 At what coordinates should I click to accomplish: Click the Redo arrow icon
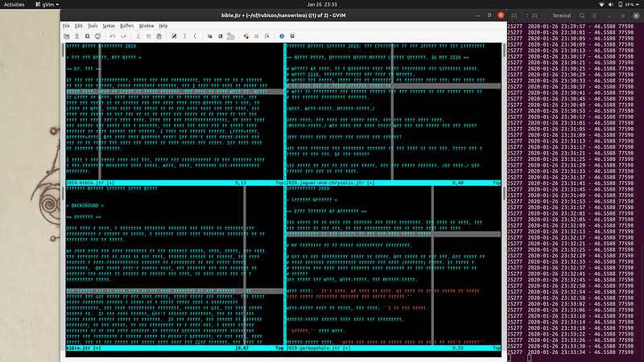tap(125, 36)
